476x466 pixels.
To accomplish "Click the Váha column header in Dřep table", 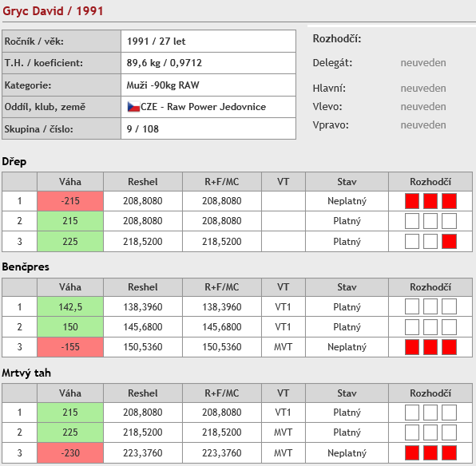I will (x=70, y=182).
